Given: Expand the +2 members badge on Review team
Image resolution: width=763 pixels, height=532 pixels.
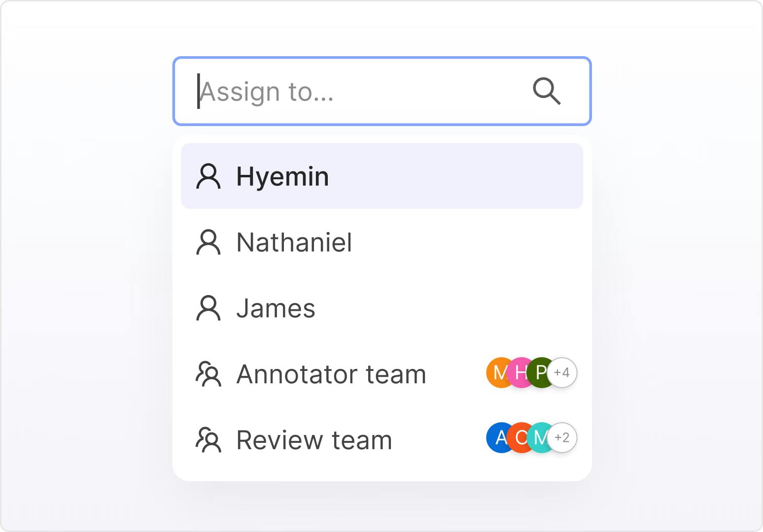Looking at the screenshot, I should [x=562, y=438].
